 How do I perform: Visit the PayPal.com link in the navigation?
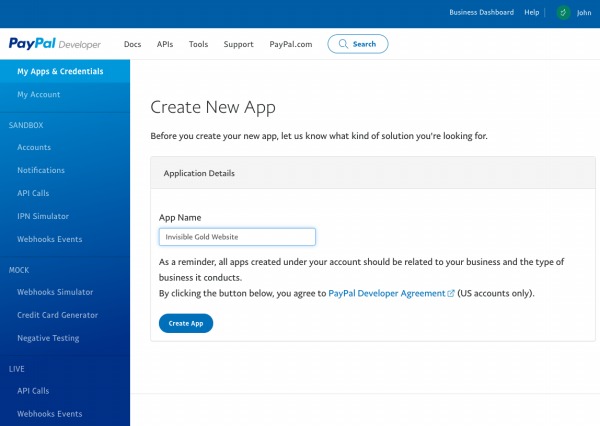(291, 44)
